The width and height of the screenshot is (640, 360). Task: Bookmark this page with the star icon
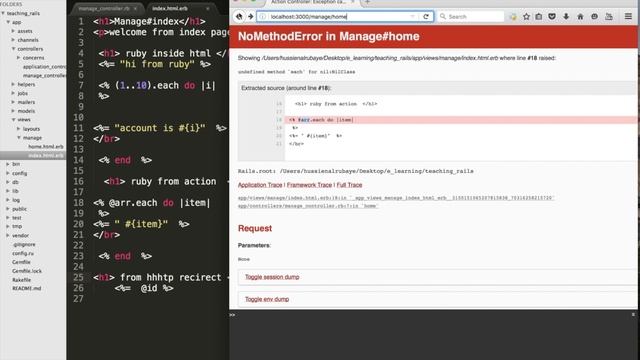[x=526, y=17]
